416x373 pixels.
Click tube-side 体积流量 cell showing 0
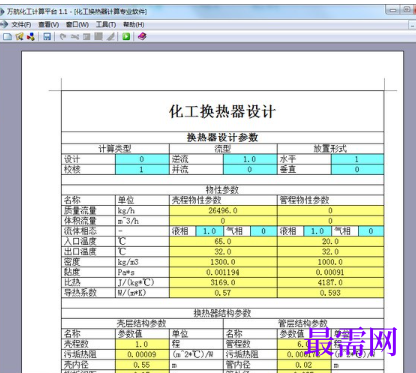point(330,221)
